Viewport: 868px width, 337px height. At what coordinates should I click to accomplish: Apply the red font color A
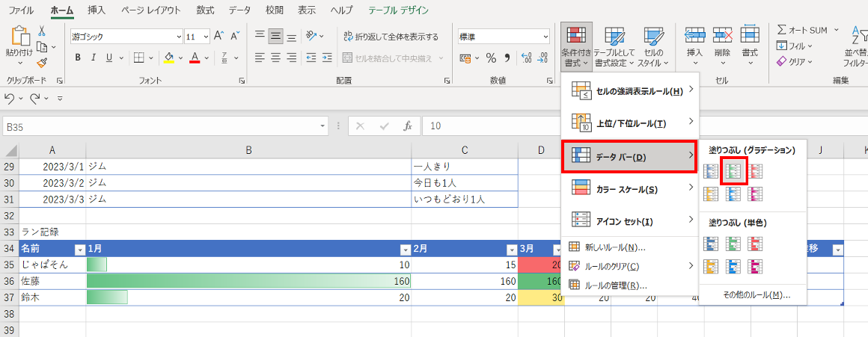[195, 58]
